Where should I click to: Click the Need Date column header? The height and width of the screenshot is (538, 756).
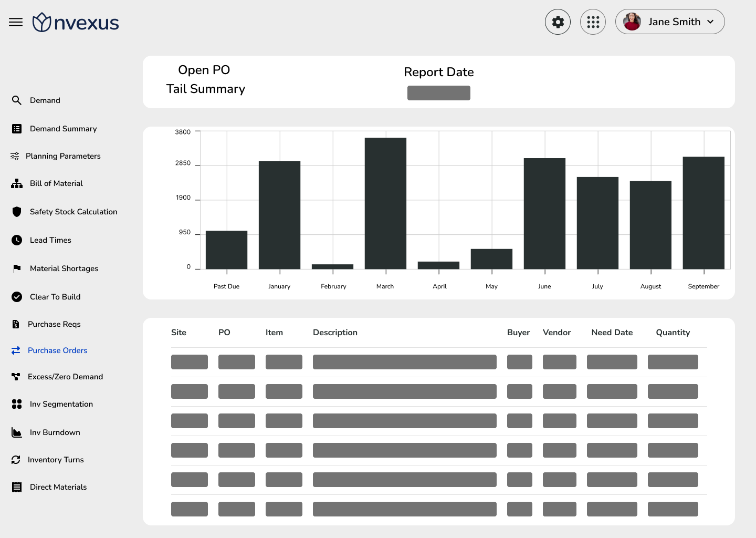point(612,333)
